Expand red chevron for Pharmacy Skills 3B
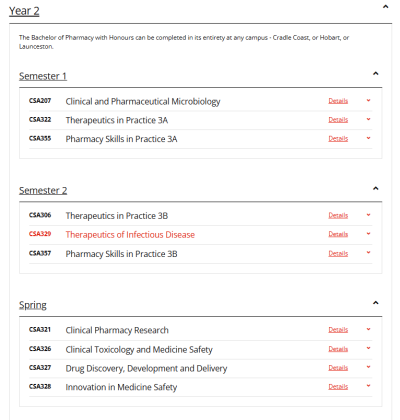 (368, 253)
